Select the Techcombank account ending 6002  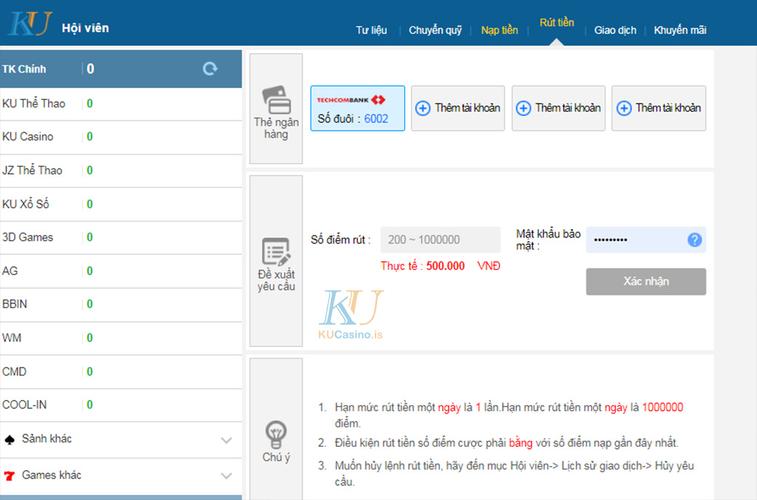[357, 108]
